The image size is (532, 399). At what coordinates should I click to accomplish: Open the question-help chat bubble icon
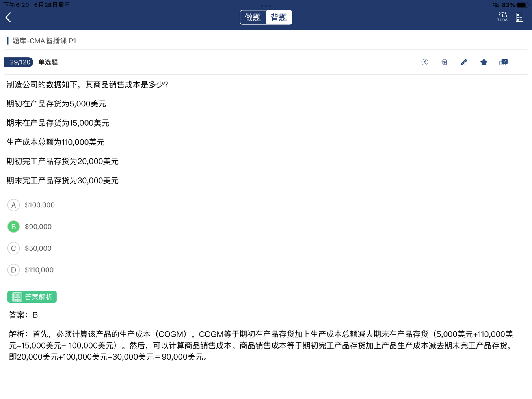pyautogui.click(x=503, y=62)
